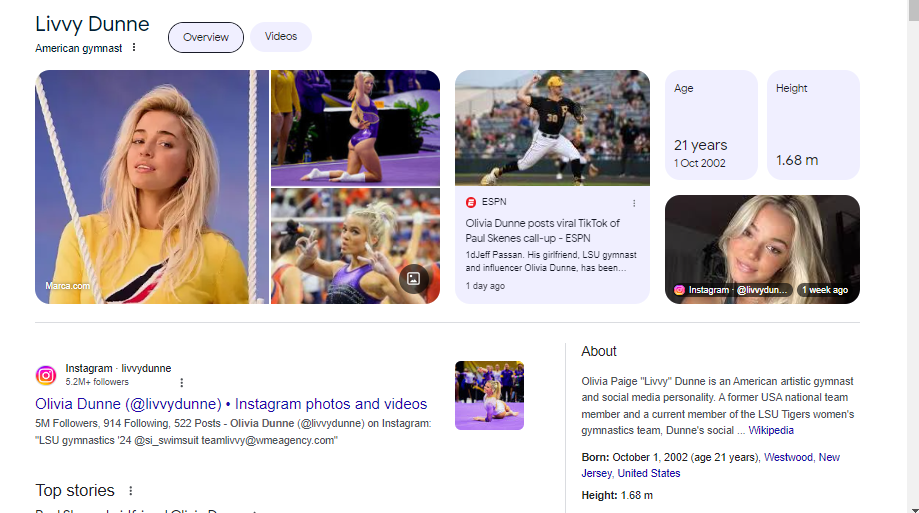Click the Height 1.68 m card
Viewport: 919px width, 513px height.
click(x=813, y=125)
